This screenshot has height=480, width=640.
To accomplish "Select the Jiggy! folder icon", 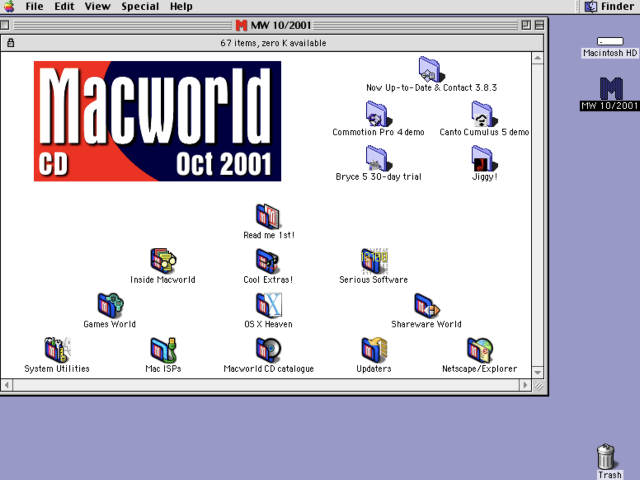I will [484, 158].
